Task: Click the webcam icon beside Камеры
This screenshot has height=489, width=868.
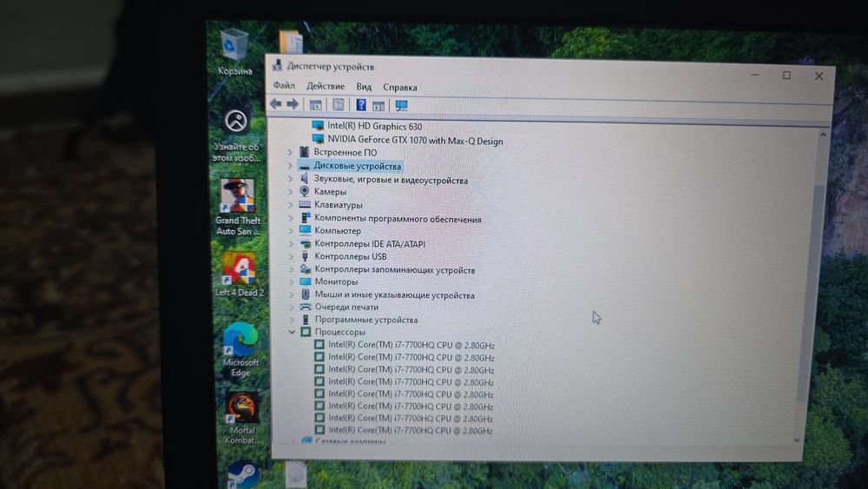Action: pyautogui.click(x=305, y=191)
